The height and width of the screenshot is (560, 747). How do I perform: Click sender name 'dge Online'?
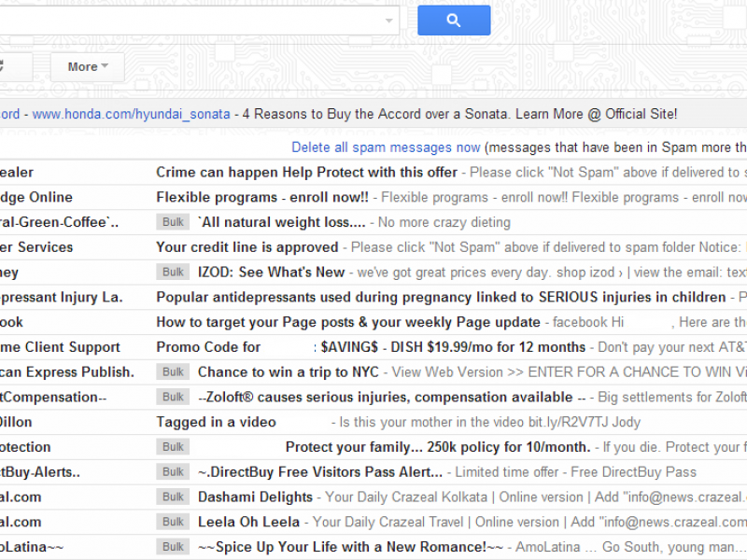click(36, 197)
